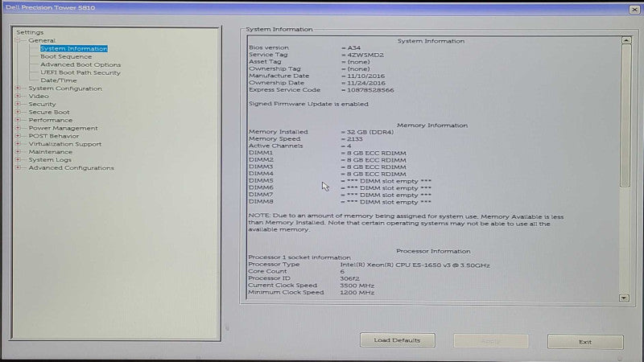Image resolution: width=644 pixels, height=362 pixels.
Task: Select Virtualization Support category label
Action: coord(65,144)
